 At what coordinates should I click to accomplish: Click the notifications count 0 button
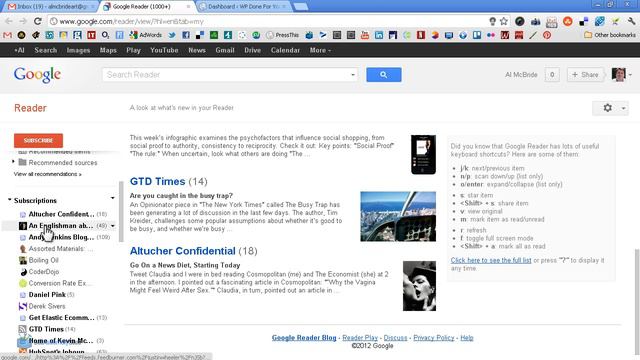552,75
